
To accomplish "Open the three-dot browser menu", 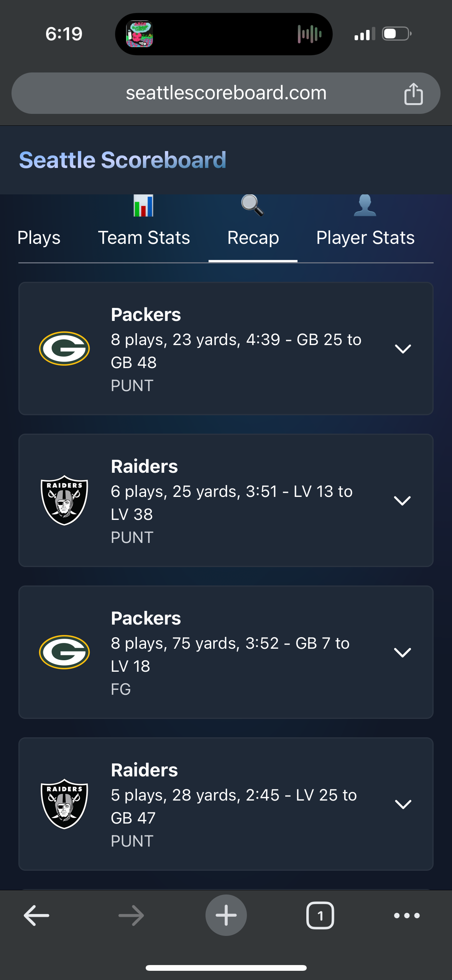I will point(407,916).
